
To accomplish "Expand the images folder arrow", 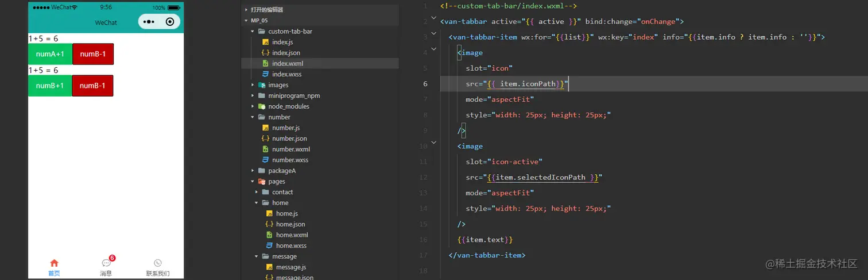I will tap(253, 85).
